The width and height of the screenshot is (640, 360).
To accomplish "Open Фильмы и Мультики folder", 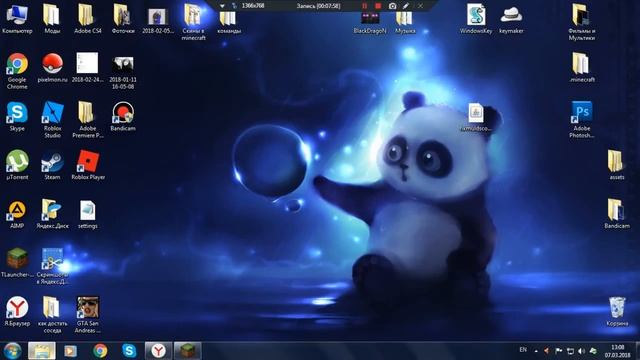I will 582,21.
